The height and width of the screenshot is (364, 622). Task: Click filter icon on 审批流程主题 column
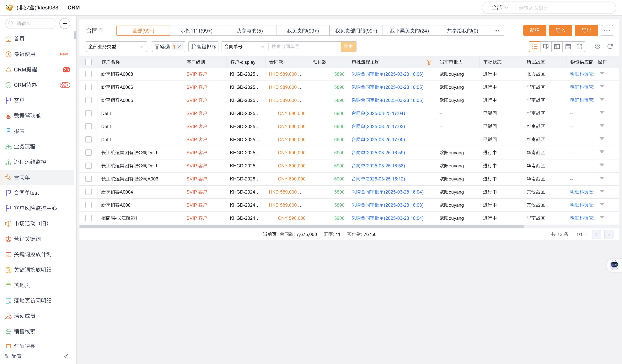pos(429,62)
